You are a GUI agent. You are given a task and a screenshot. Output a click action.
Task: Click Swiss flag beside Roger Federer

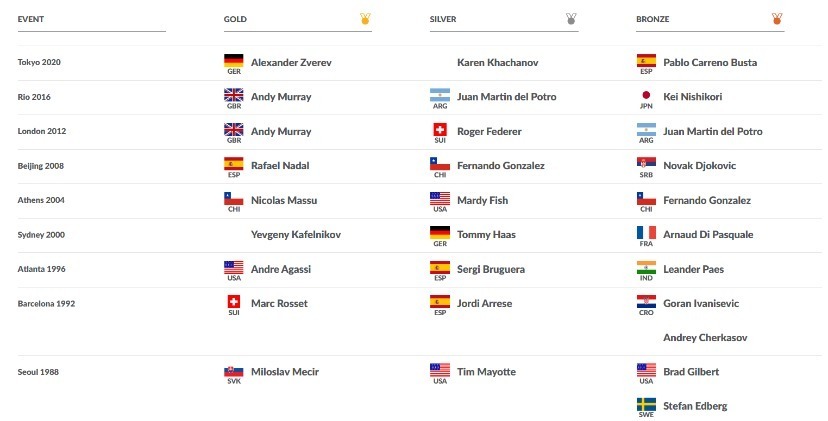[x=440, y=129]
